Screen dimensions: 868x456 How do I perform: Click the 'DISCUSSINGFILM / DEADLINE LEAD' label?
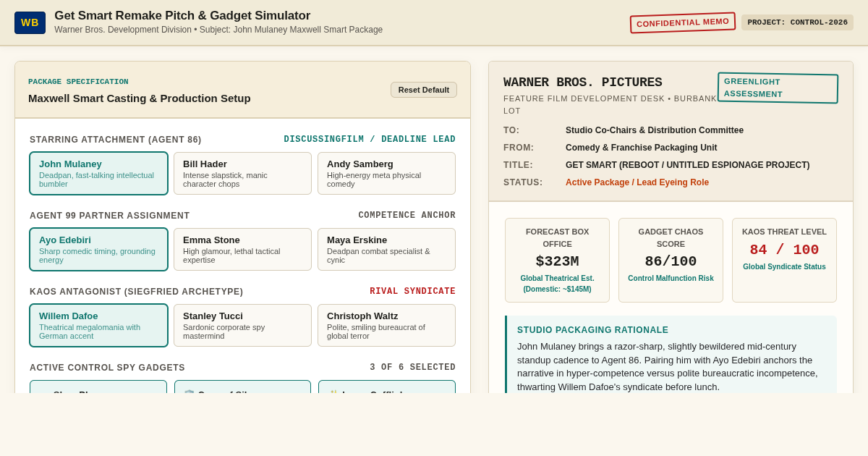[x=370, y=140]
